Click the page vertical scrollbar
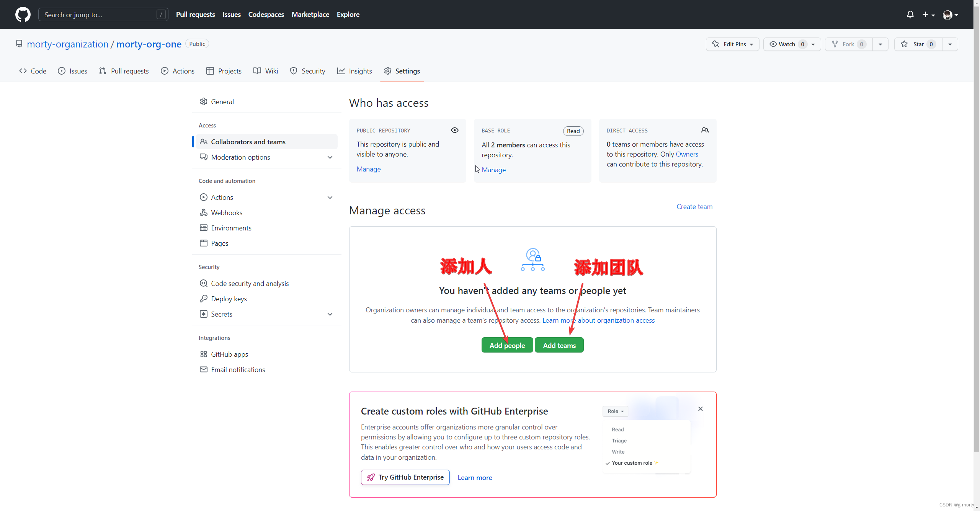Image resolution: width=980 pixels, height=511 pixels. 977,230
